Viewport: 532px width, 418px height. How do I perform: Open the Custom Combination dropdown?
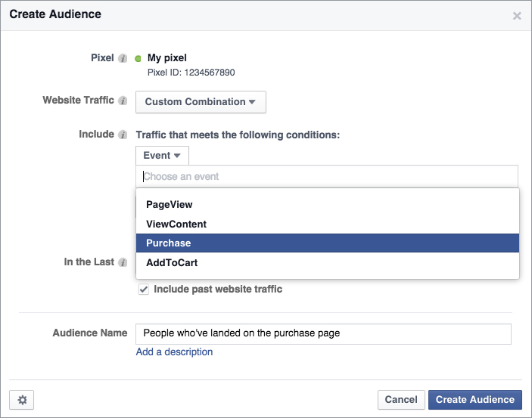(201, 102)
